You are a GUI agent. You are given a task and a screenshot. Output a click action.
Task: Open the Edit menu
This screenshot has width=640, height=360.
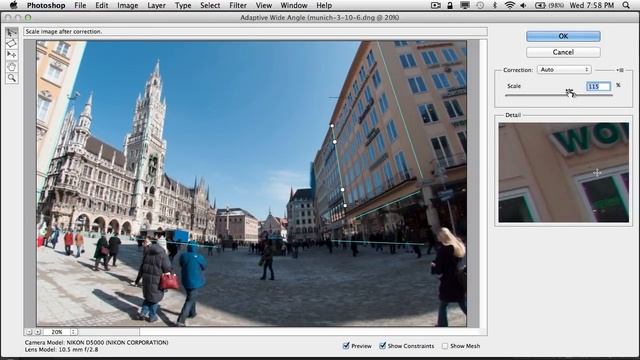tap(102, 5)
